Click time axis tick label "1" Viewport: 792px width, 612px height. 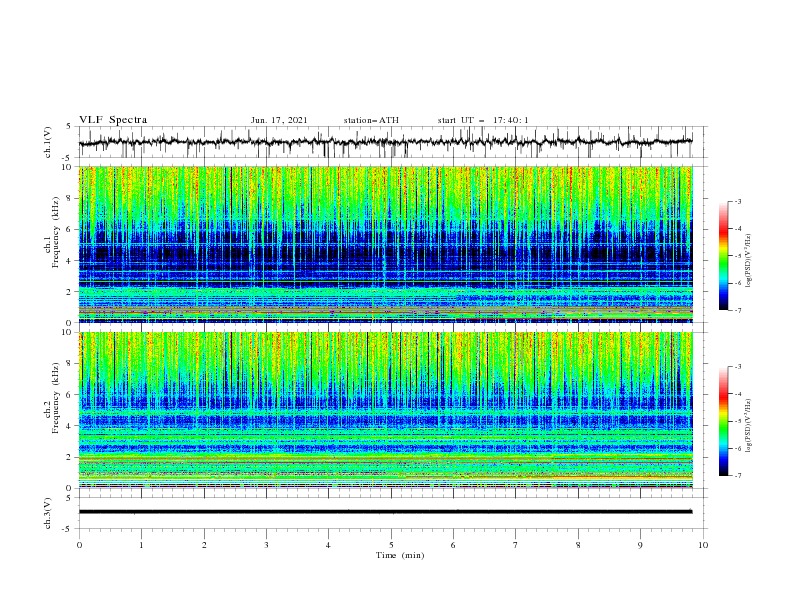point(141,545)
